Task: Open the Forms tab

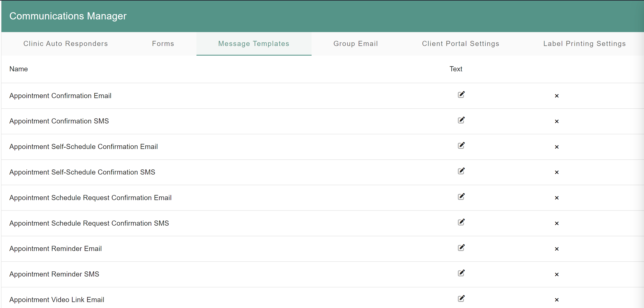Action: [x=163, y=44]
